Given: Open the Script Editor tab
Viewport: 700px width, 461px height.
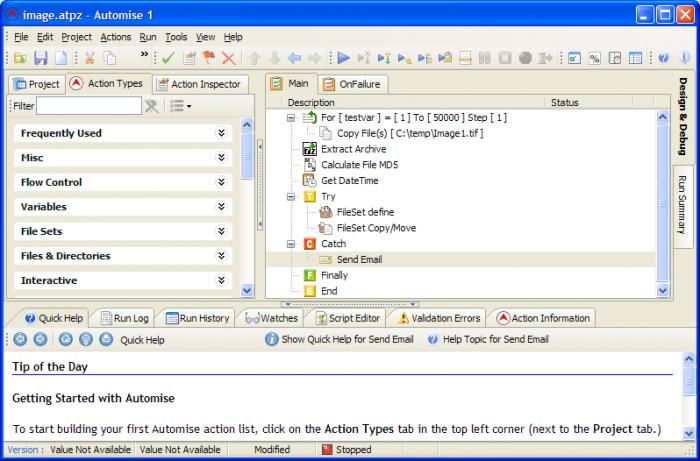Looking at the screenshot, I should (x=348, y=318).
